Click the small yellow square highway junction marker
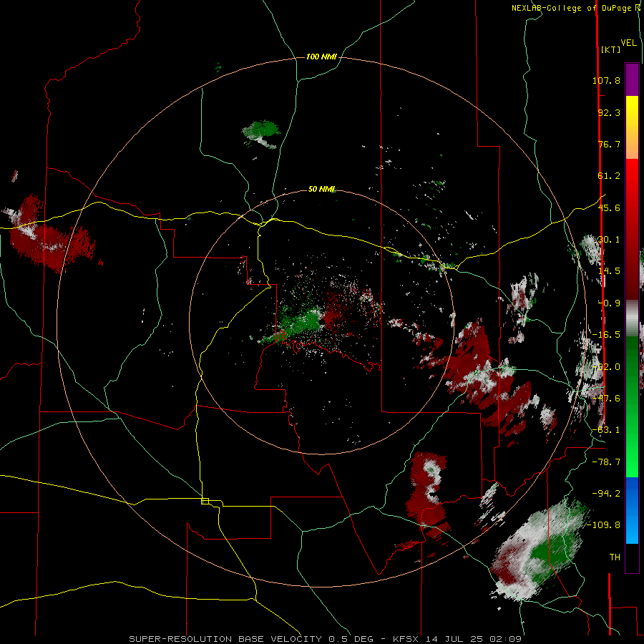 click(205, 501)
